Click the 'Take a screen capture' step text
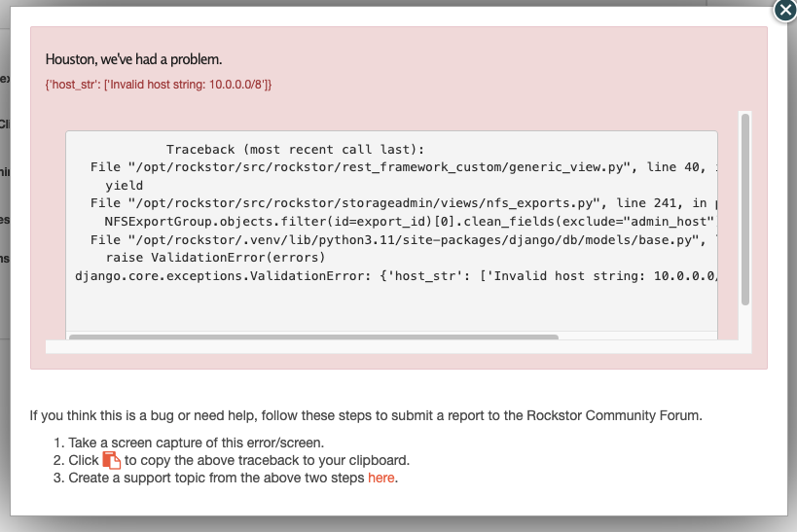797x532 pixels. pos(190,442)
